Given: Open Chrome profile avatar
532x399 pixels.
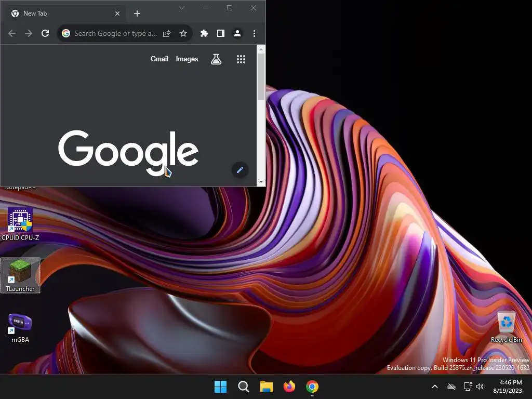Looking at the screenshot, I should coord(237,33).
